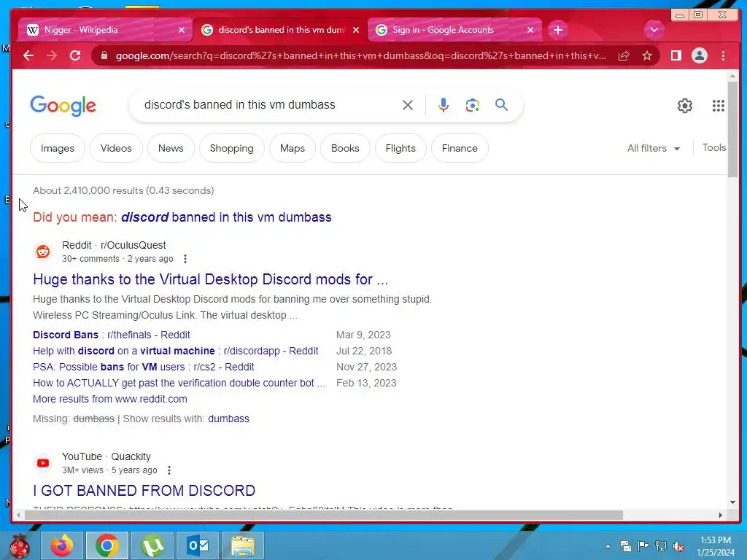Open the taskbar clock showing 1:53 PM

(x=715, y=546)
